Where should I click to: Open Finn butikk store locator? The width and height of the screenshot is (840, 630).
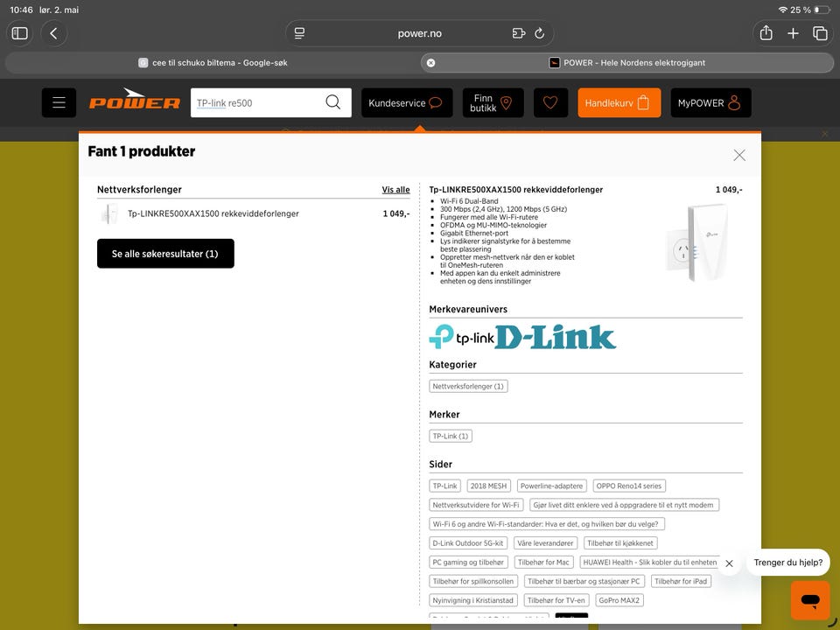493,102
